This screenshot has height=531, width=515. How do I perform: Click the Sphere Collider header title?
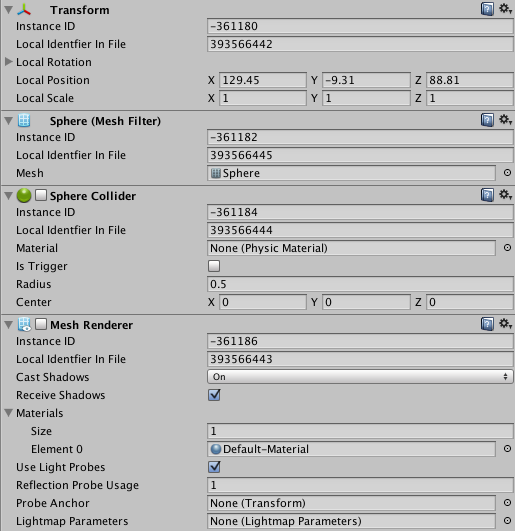pos(93,196)
